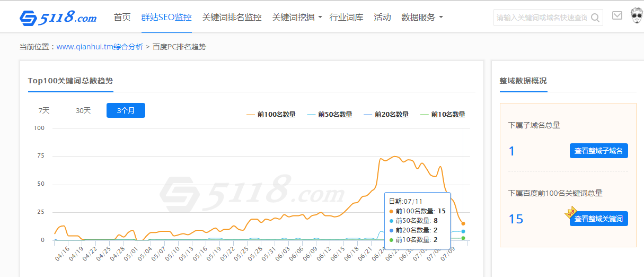Image resolution: width=644 pixels, height=277 pixels.
Task: Expand the 数据服务 dropdown menu
Action: [422, 18]
